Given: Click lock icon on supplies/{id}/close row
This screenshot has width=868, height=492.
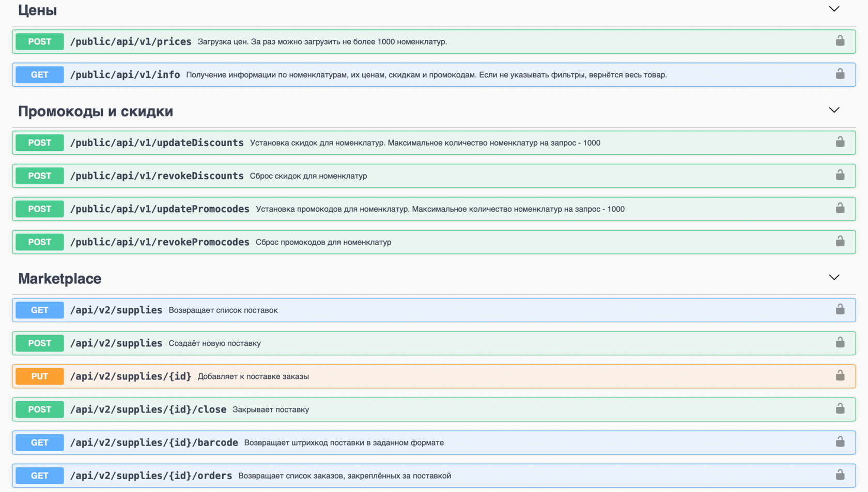Looking at the screenshot, I should [840, 408].
